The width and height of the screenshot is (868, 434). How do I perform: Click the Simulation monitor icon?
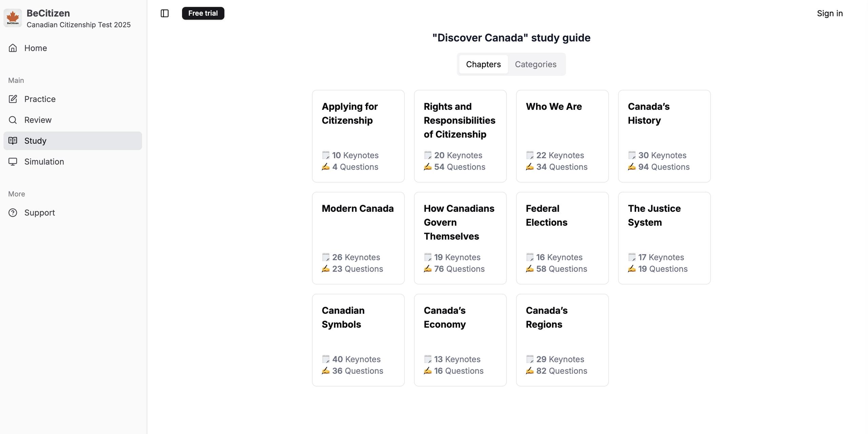pos(13,162)
